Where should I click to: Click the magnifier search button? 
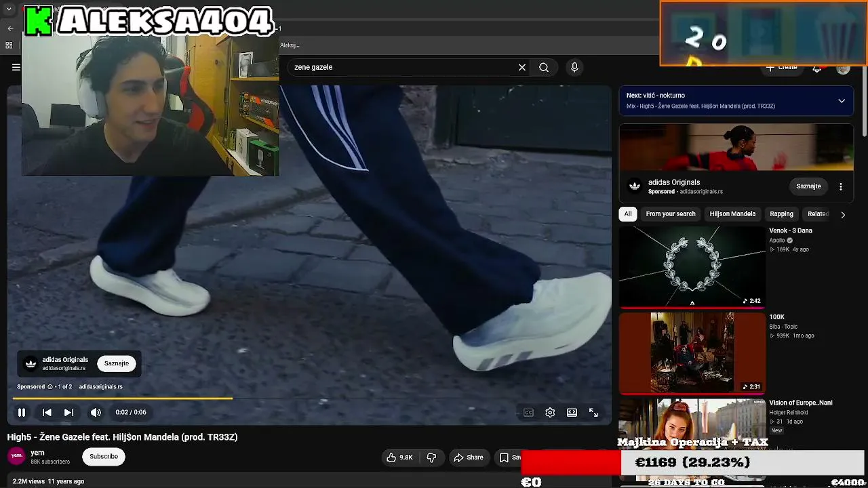click(544, 67)
